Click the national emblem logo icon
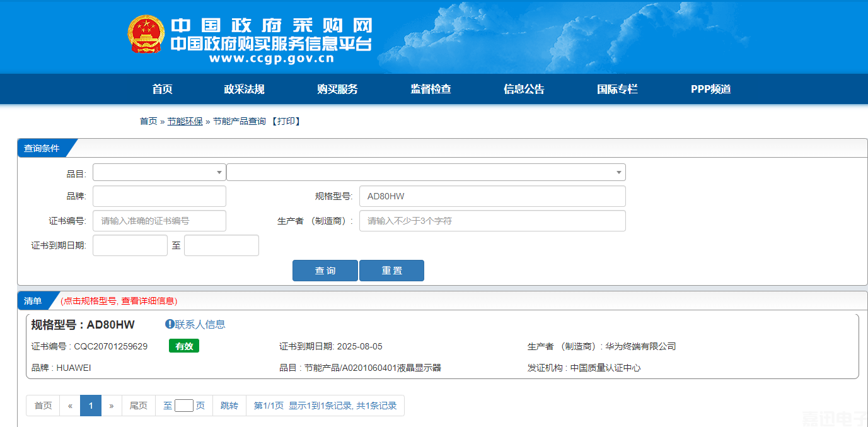Image resolution: width=868 pixels, height=427 pixels. click(x=146, y=35)
